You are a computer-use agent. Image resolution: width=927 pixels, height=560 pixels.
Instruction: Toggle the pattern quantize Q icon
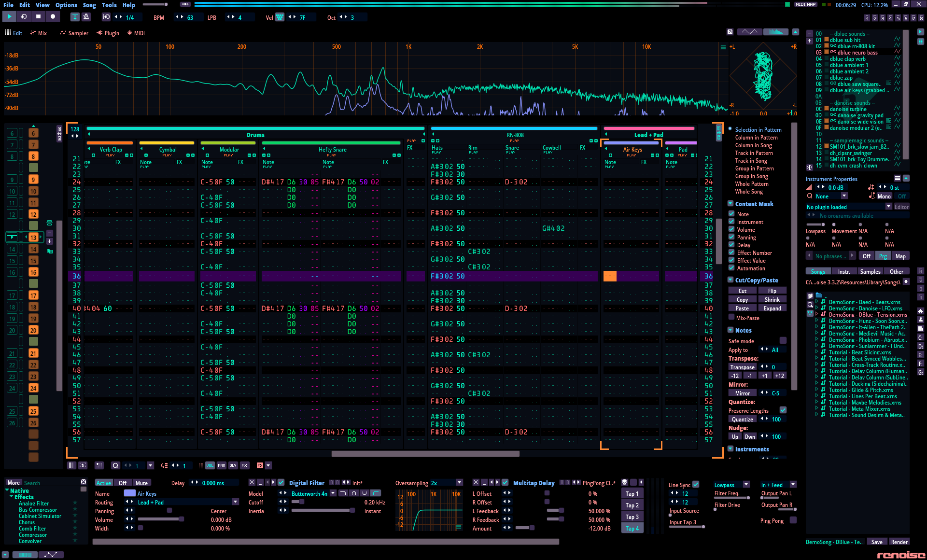tap(115, 465)
